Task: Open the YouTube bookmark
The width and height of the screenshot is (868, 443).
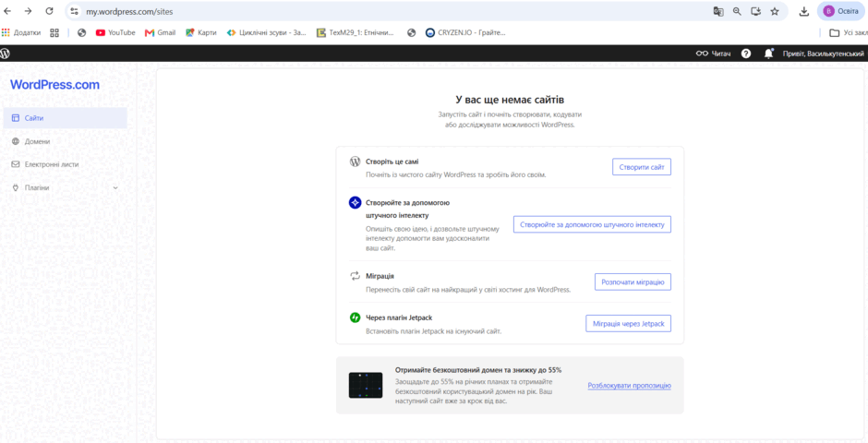Action: 115,32
